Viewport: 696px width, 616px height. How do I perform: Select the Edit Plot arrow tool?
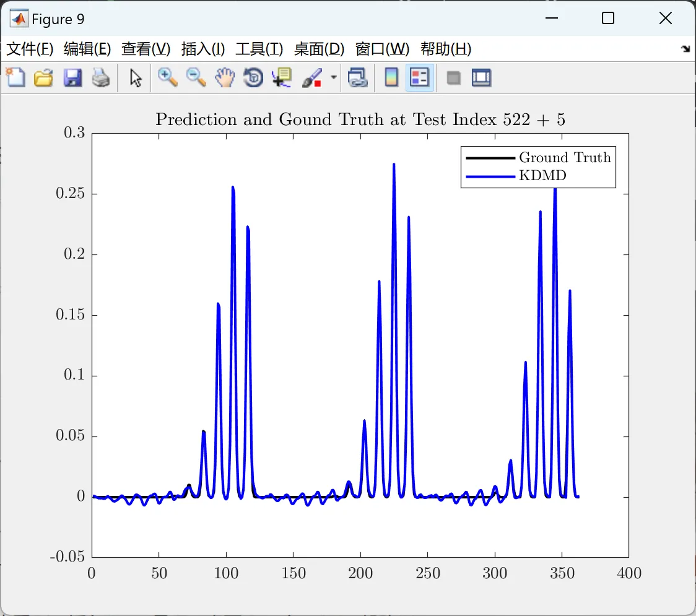136,77
